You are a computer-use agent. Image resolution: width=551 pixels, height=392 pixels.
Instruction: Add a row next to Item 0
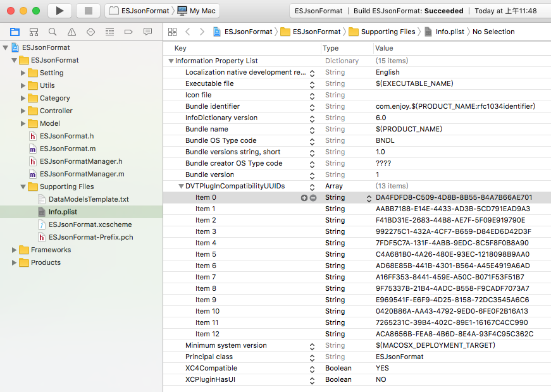pos(304,198)
